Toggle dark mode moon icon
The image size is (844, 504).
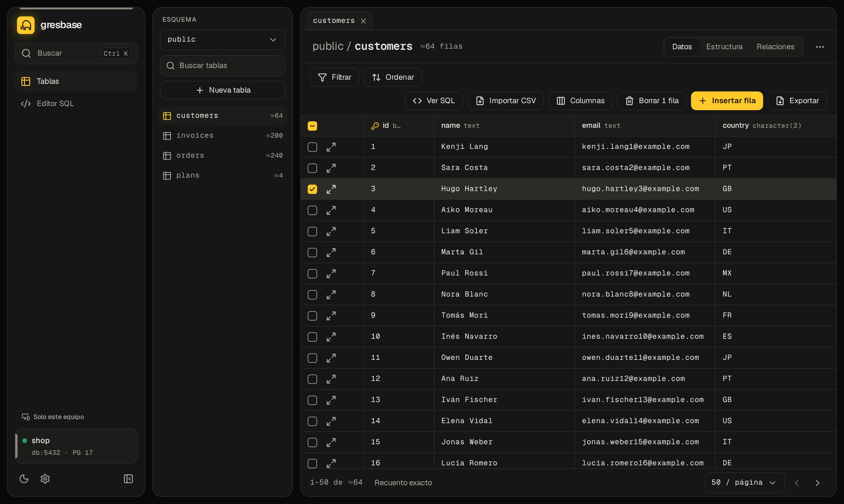(24, 479)
